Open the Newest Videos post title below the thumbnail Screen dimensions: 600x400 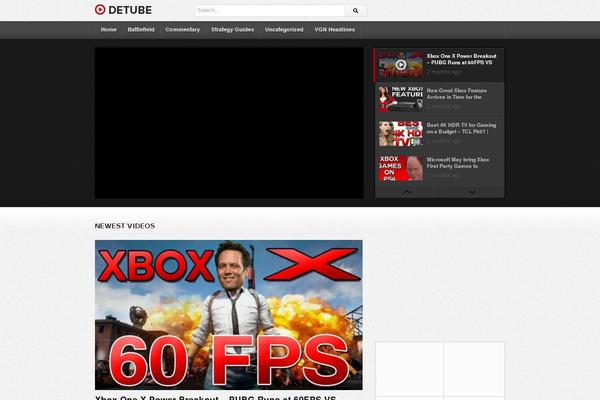coord(215,398)
